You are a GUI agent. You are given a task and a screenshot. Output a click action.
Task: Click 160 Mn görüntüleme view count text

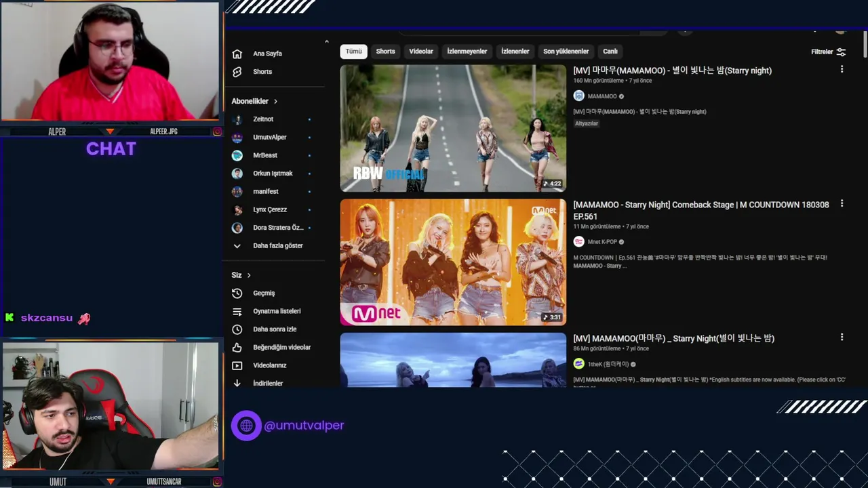pyautogui.click(x=597, y=81)
